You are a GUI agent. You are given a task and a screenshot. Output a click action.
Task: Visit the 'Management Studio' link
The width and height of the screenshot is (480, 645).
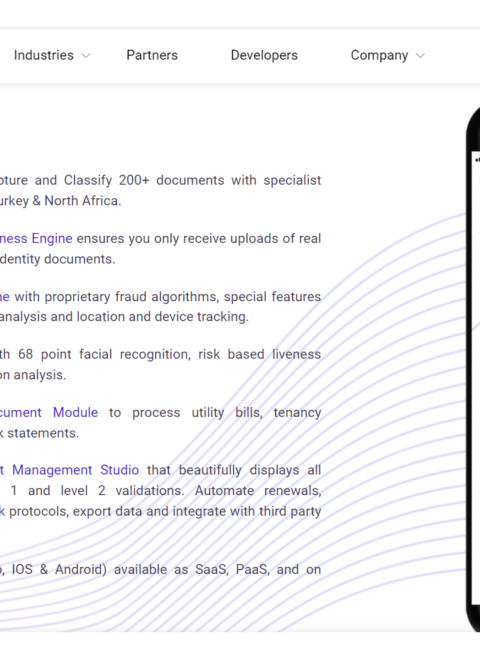[x=70, y=470]
